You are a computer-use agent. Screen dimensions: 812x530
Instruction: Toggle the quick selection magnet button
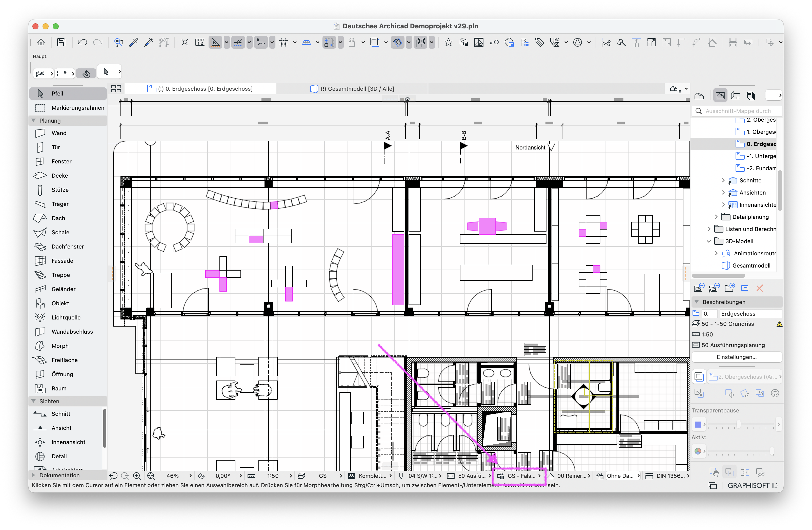86,73
